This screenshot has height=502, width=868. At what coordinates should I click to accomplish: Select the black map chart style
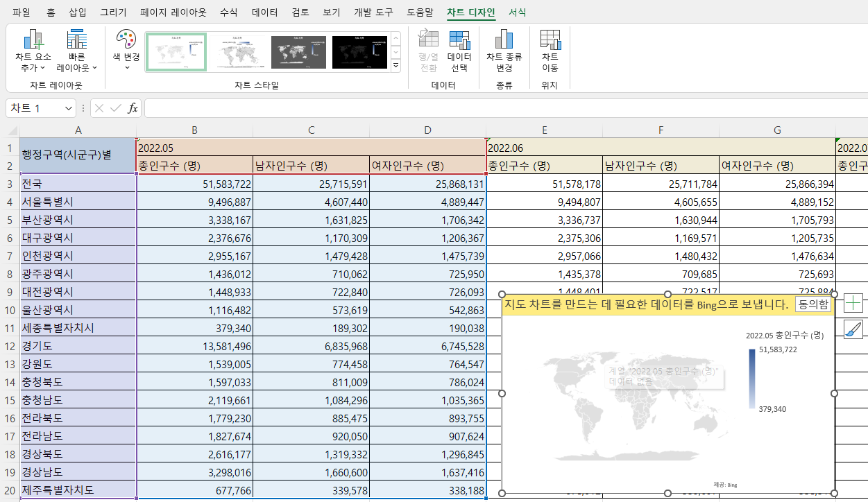point(359,51)
